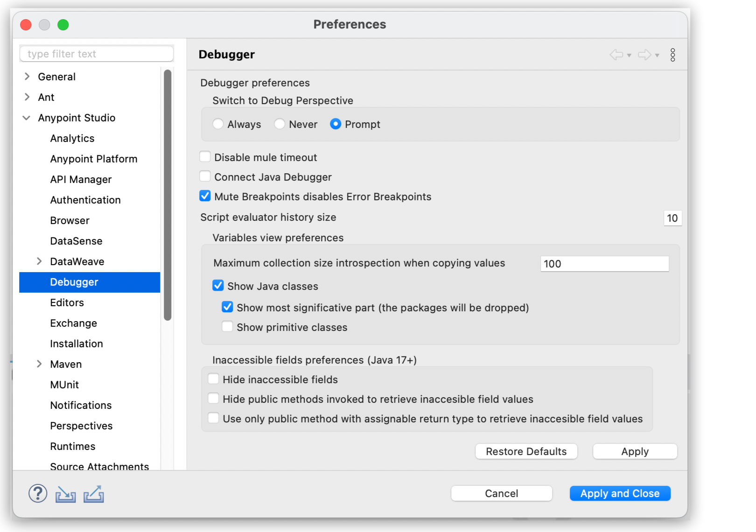Open the help question mark icon

[38, 493]
